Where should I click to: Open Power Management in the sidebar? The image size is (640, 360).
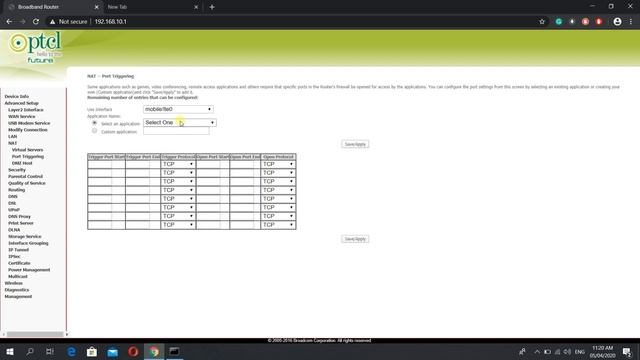pyautogui.click(x=29, y=270)
